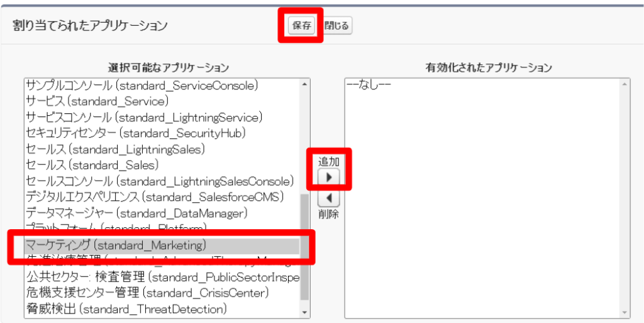Click the available applications scrollbar thumb

(304, 247)
